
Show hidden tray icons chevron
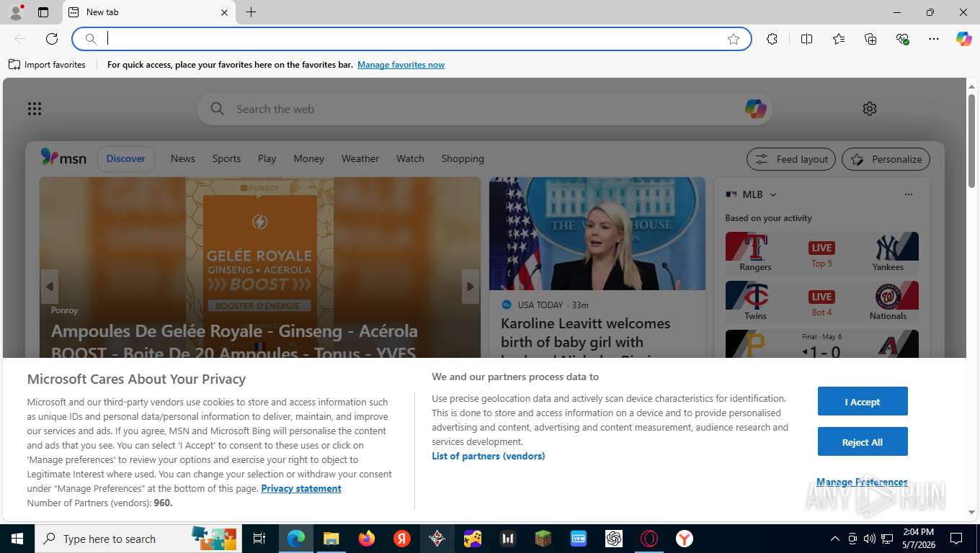(x=835, y=539)
